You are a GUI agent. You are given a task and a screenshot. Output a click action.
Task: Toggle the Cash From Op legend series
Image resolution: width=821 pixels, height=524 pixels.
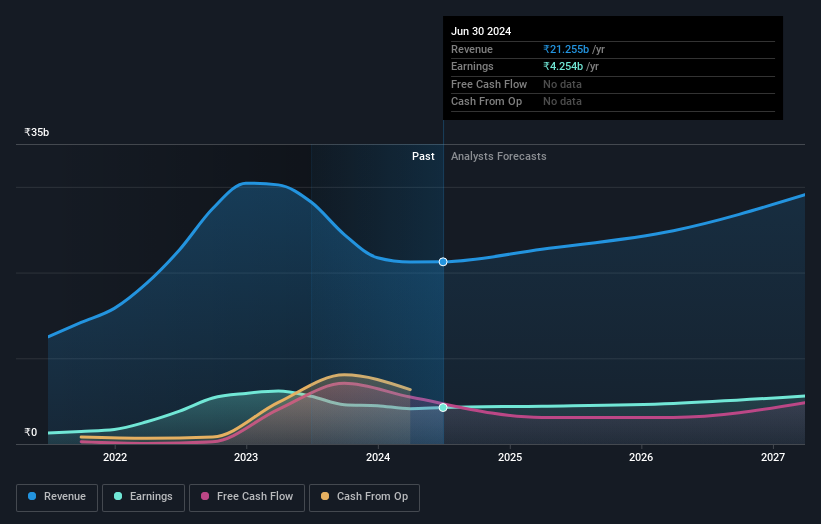[364, 497]
